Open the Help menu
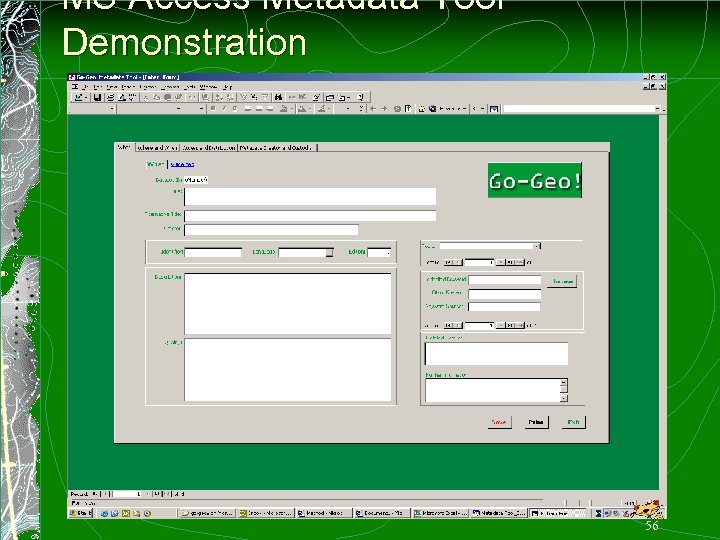Screen dimensions: 720x540 click(228, 86)
